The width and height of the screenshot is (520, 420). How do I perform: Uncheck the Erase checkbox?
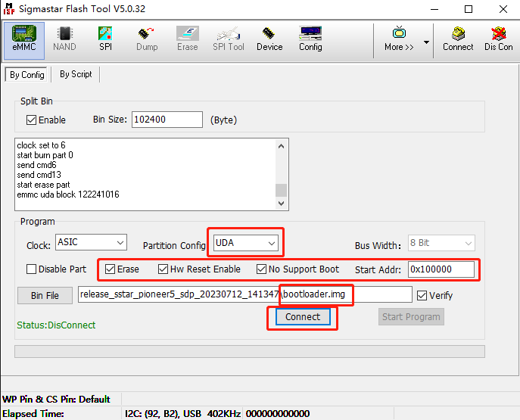pos(111,269)
